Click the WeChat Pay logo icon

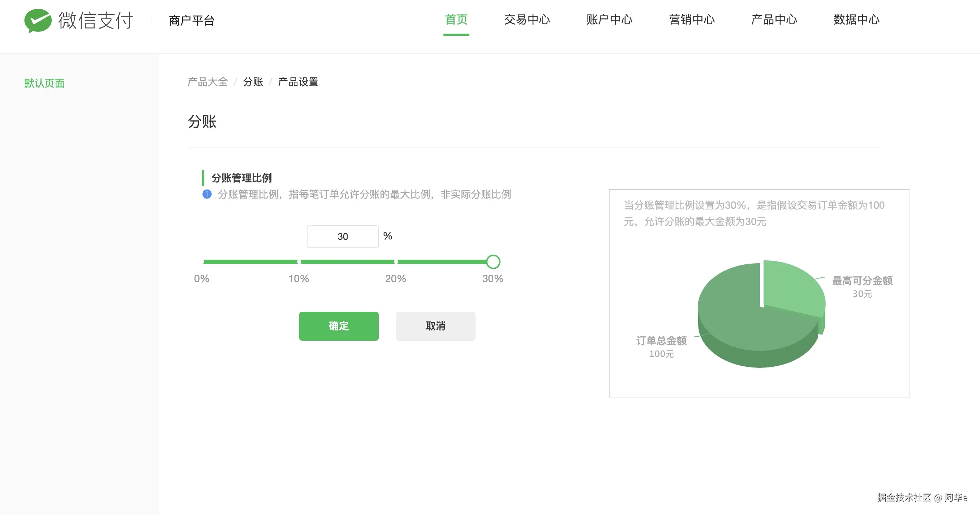pyautogui.click(x=38, y=20)
